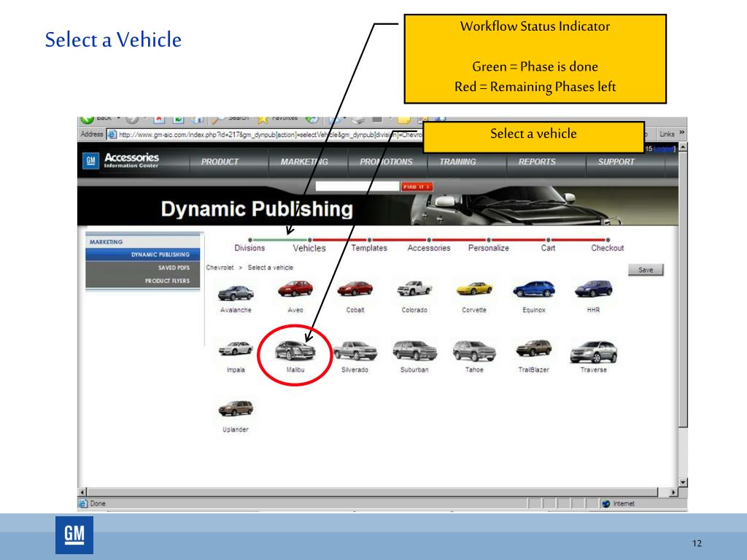The height and width of the screenshot is (560, 747).
Task: Click the GM Accessories Information Center logo
Action: click(121, 160)
